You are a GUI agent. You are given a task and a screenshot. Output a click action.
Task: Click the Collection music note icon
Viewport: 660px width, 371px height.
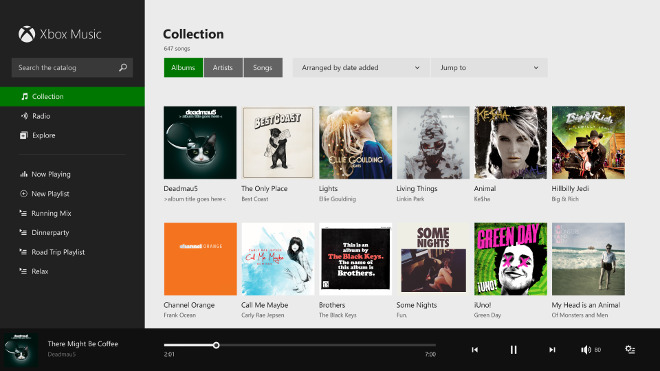(x=24, y=96)
